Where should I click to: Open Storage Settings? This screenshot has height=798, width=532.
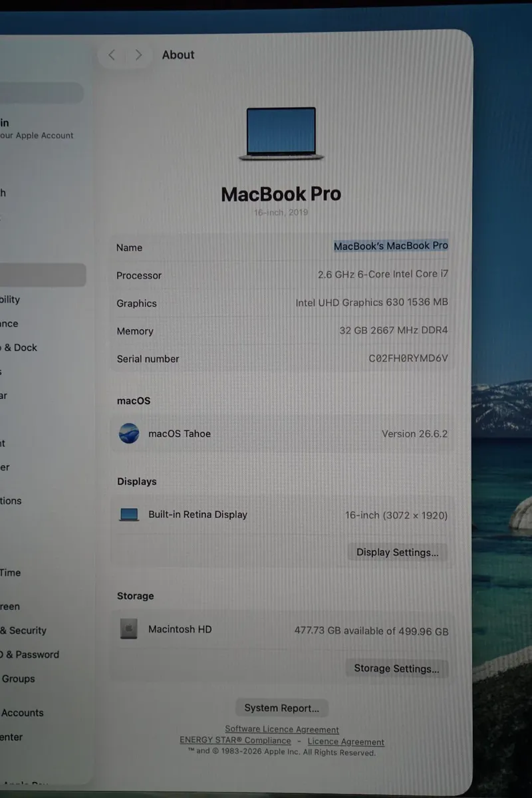pos(397,669)
